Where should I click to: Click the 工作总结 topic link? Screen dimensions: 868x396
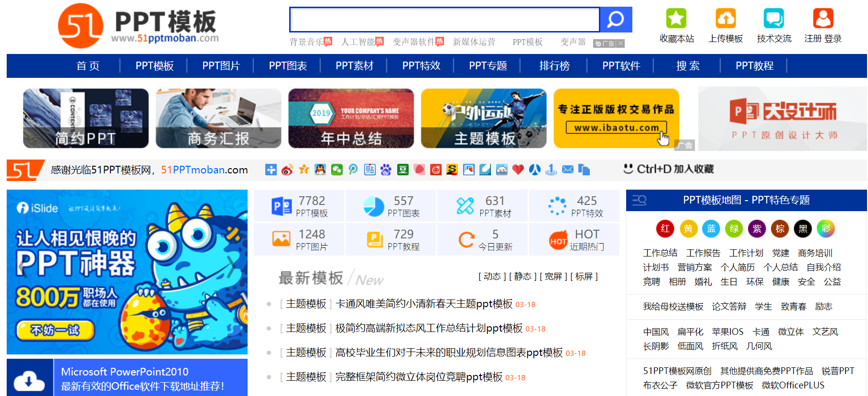pyautogui.click(x=660, y=253)
